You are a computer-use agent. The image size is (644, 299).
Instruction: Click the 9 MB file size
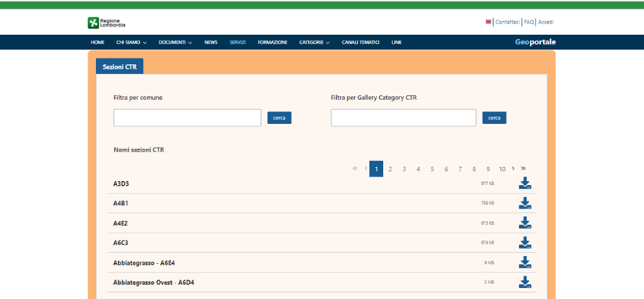489,262
